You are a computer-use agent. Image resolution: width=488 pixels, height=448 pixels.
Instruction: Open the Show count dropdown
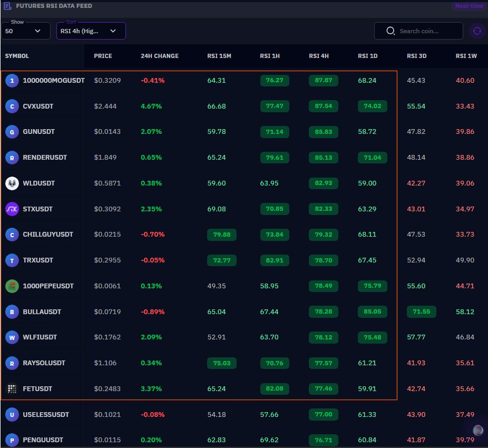point(25,31)
